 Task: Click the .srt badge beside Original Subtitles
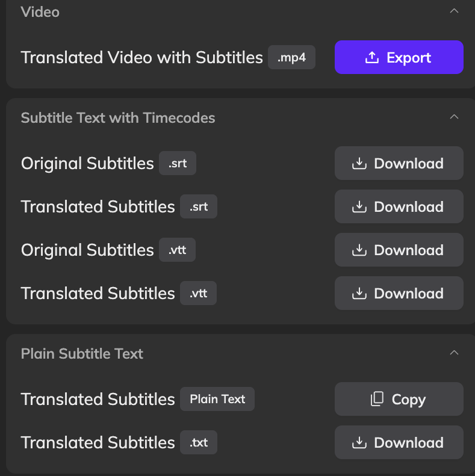tap(178, 164)
